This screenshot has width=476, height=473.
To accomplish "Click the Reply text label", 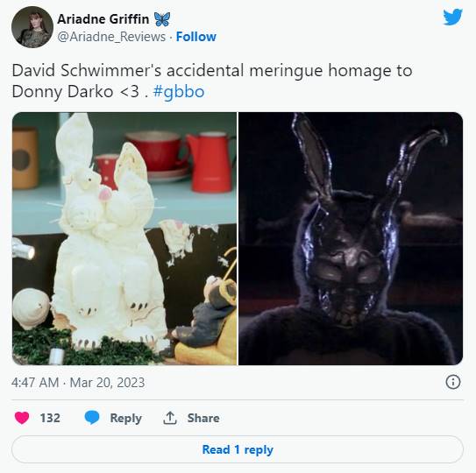I will click(x=126, y=418).
